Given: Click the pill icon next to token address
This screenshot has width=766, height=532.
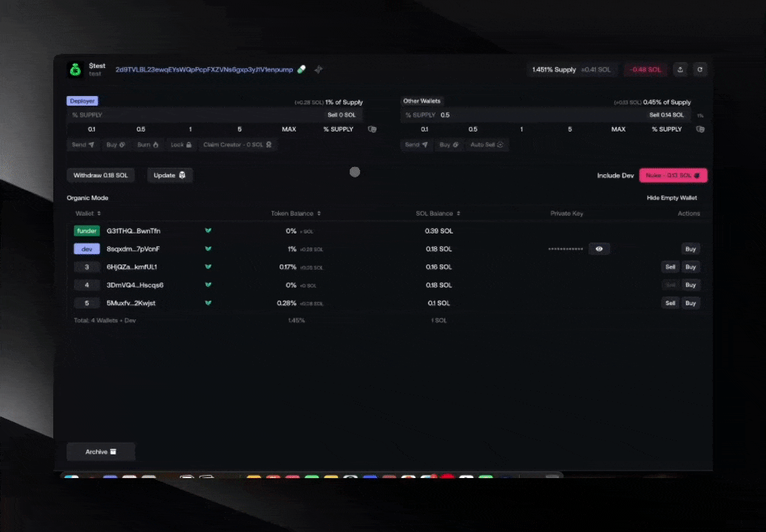Looking at the screenshot, I should 301,69.
